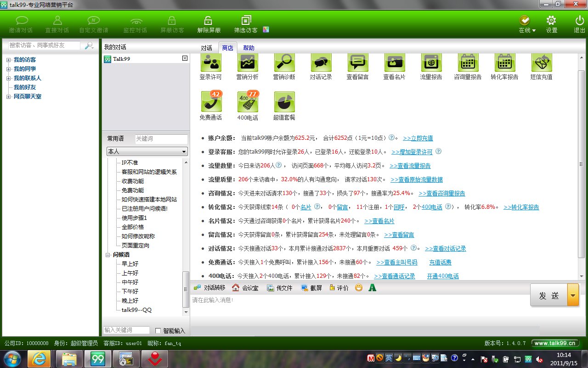Image resolution: width=588 pixels, height=368 pixels.
Task: Click the 搜索访客 search input field
Action: coord(44,46)
